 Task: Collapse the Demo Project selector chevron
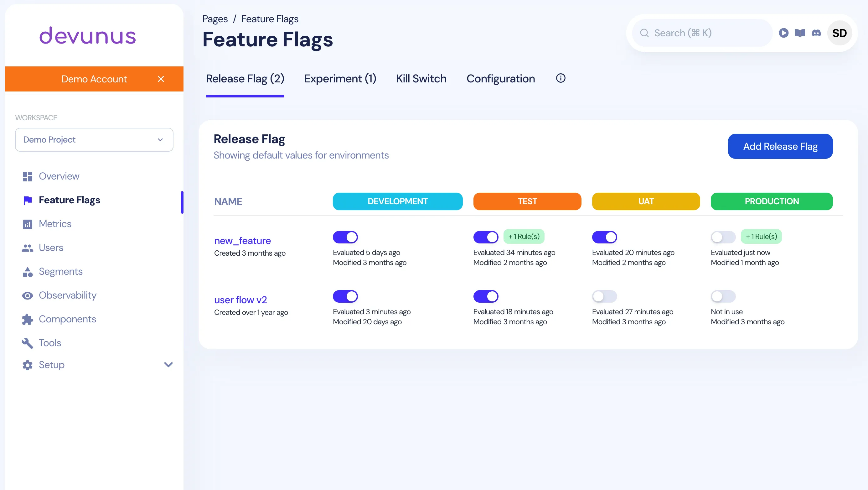(x=160, y=140)
